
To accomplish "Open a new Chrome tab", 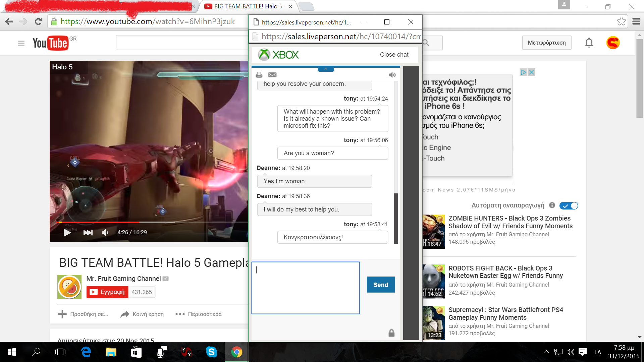I will pos(306,6).
